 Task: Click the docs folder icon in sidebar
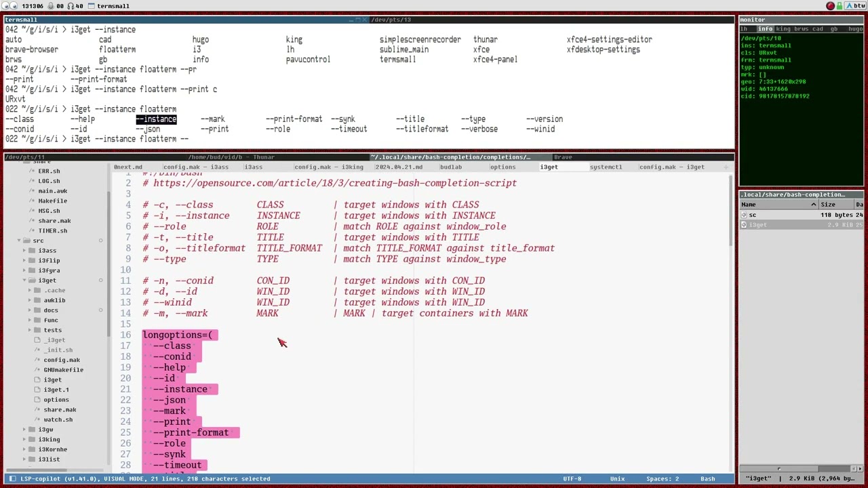(37, 310)
